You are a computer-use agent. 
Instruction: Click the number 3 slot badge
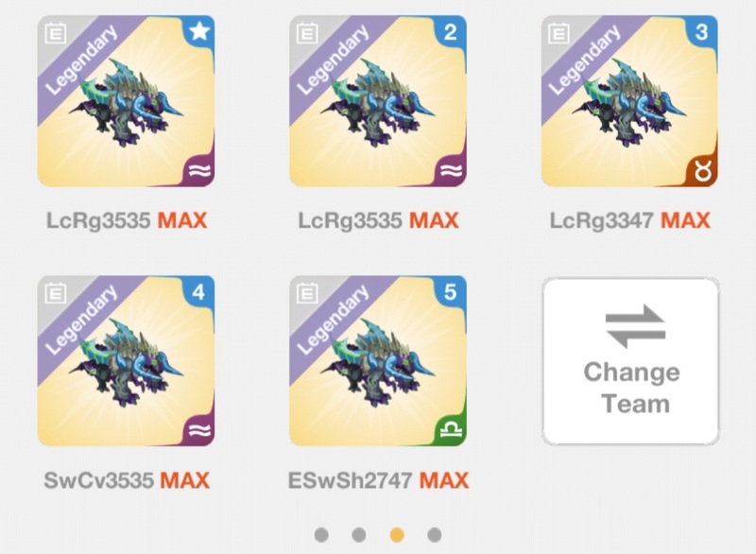[702, 32]
